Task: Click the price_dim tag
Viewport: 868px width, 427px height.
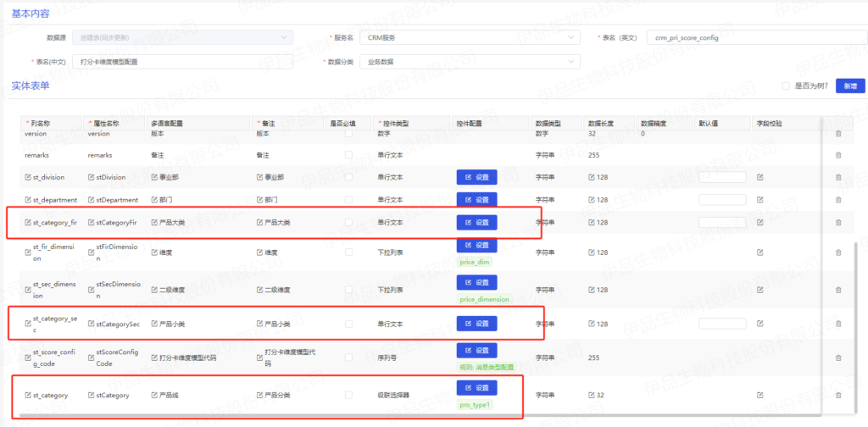Action: pyautogui.click(x=476, y=262)
